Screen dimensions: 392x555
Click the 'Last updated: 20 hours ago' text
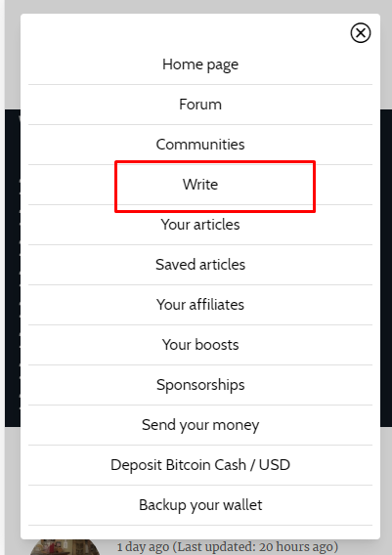coord(255,547)
